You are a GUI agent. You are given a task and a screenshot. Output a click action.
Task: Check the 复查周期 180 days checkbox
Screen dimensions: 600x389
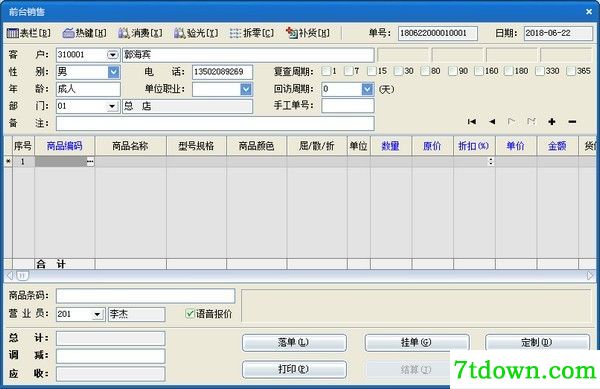tap(509, 71)
